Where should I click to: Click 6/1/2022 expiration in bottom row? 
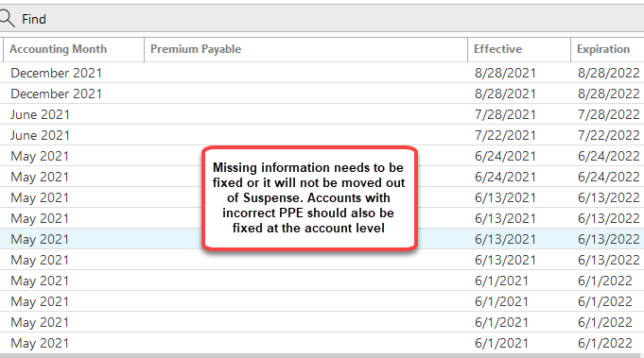pos(605,343)
